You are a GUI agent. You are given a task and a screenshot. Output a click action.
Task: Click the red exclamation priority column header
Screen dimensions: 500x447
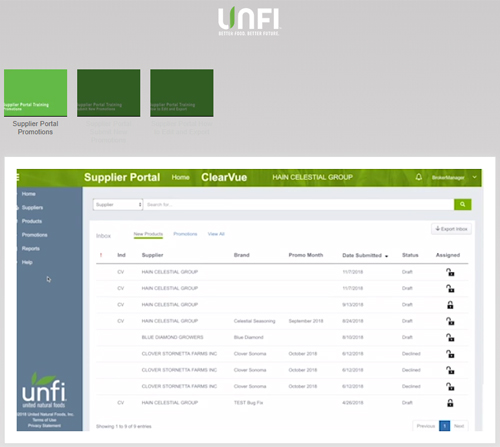pos(101,255)
